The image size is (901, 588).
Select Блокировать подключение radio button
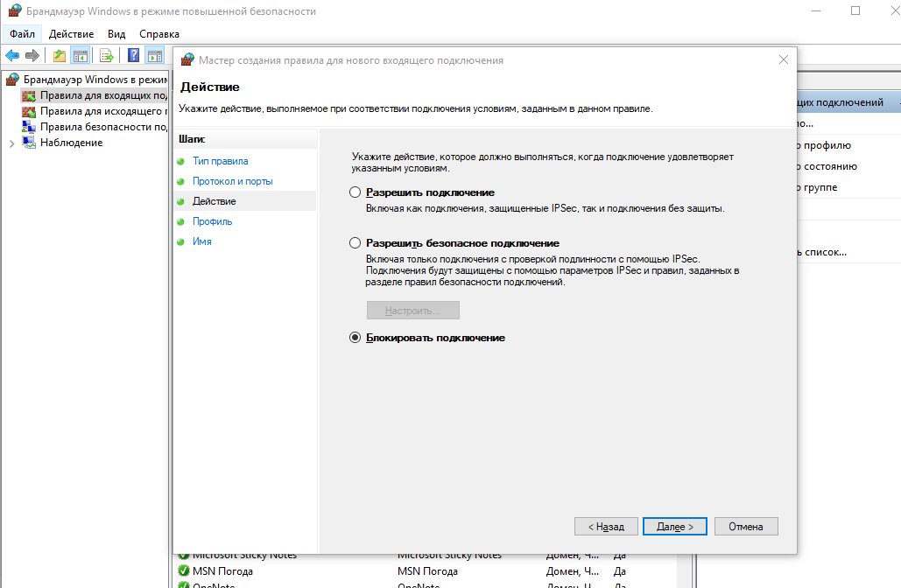point(355,338)
